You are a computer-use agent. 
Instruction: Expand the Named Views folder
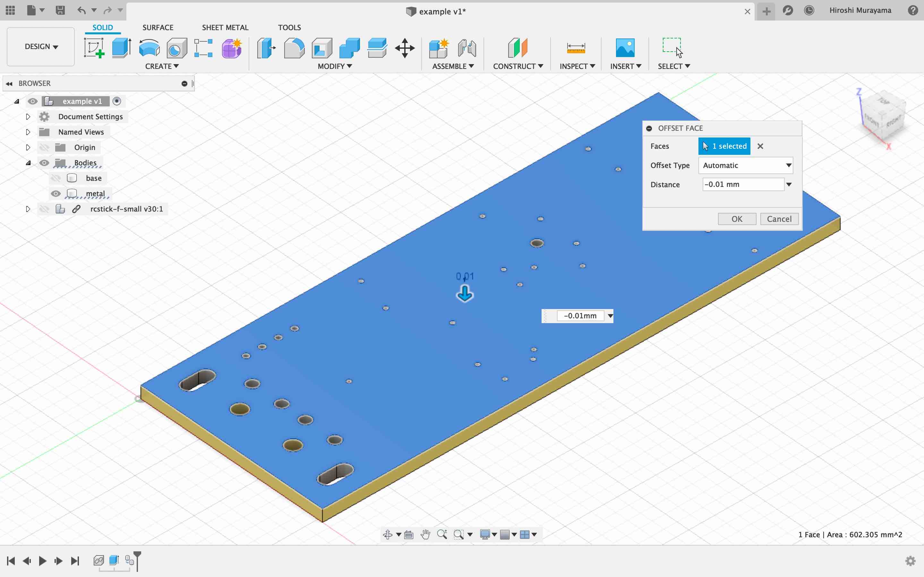pos(28,132)
